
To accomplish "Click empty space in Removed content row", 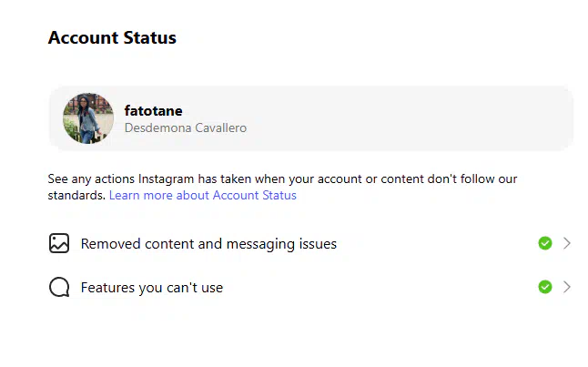I will pos(435,243).
